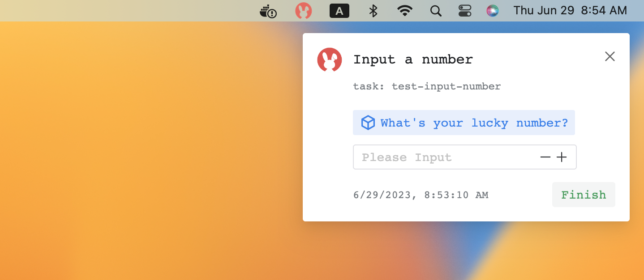Click the 'What's your lucky number?' label
Image resolution: width=644 pixels, height=280 pixels.
click(x=474, y=123)
